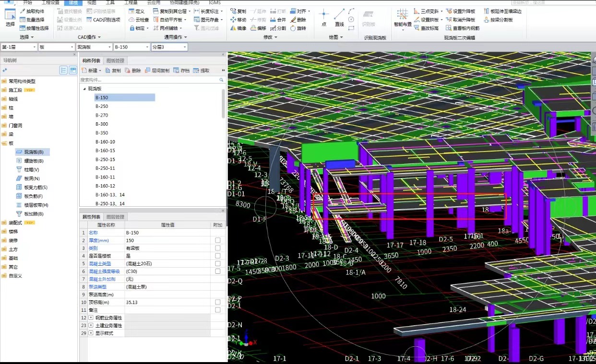
Task: Open the 第-1层 floor dropdown
Action: click(x=19, y=47)
